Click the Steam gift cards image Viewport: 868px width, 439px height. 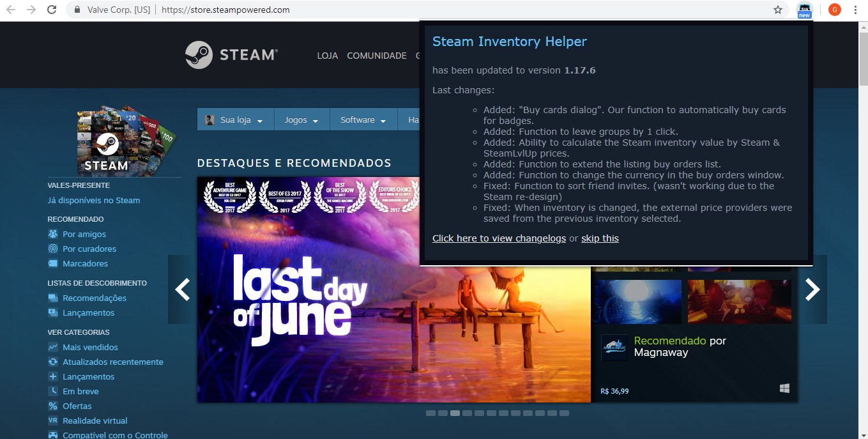click(x=126, y=140)
